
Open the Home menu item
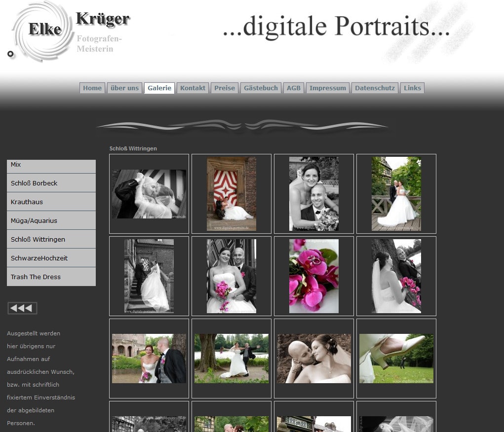tap(92, 88)
